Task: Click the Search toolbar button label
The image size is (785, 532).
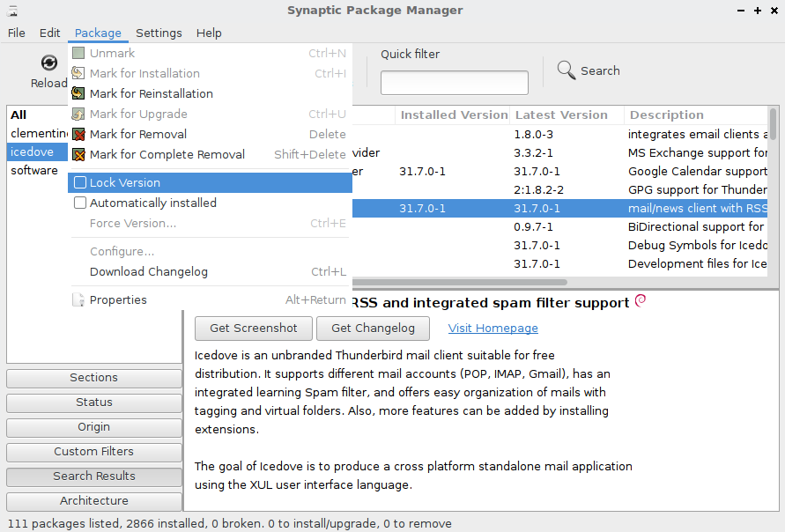Action: coord(600,71)
